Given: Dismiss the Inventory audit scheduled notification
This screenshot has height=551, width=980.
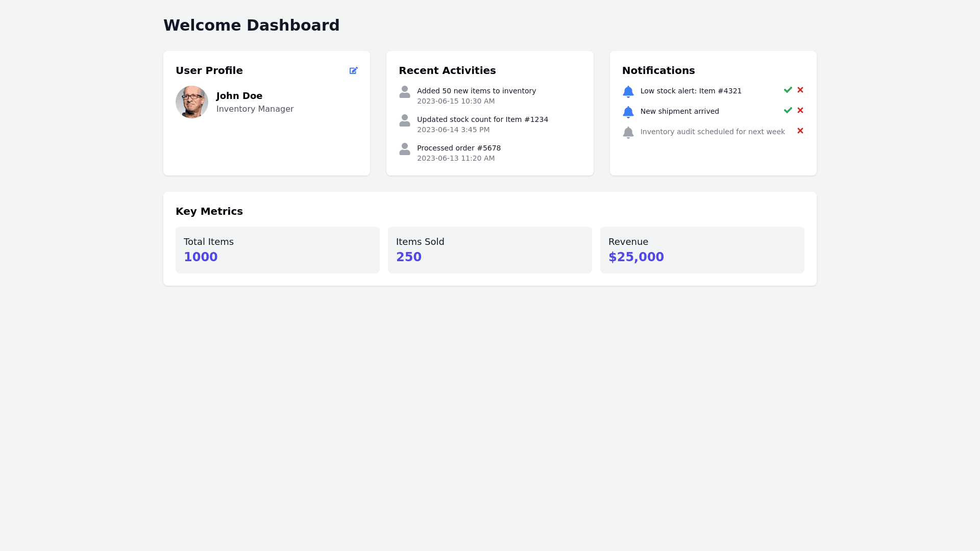Looking at the screenshot, I should point(800,131).
